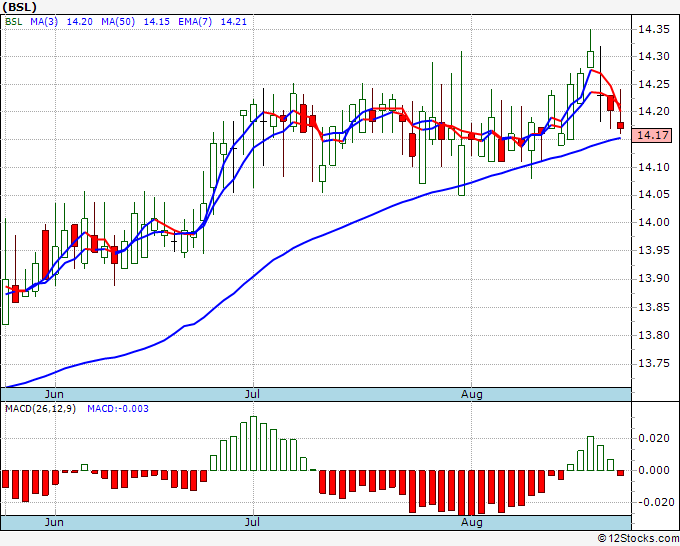Click the 0.020 MACD axis label

click(654, 438)
